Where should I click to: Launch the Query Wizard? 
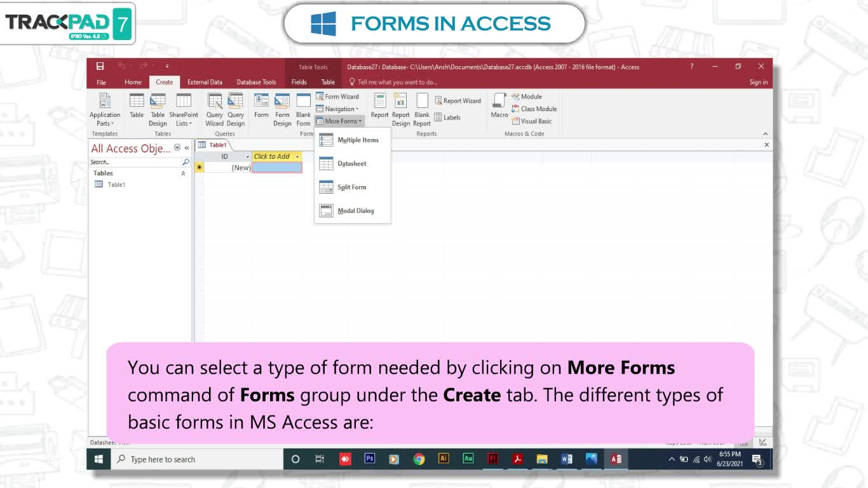tap(215, 110)
